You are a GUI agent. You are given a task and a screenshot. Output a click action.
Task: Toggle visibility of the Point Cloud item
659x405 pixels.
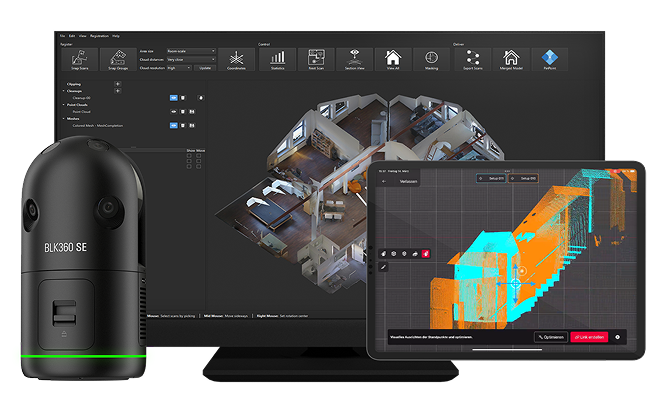[174, 111]
